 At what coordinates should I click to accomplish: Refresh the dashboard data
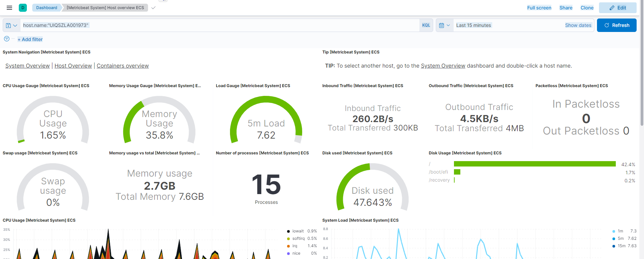tap(617, 25)
